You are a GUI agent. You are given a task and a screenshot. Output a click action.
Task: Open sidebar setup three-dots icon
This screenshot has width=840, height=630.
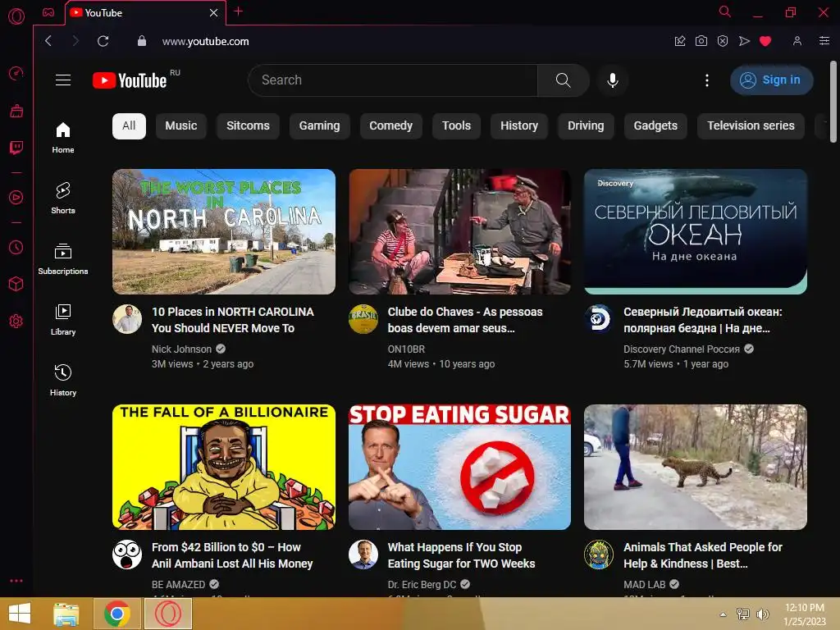point(16,581)
